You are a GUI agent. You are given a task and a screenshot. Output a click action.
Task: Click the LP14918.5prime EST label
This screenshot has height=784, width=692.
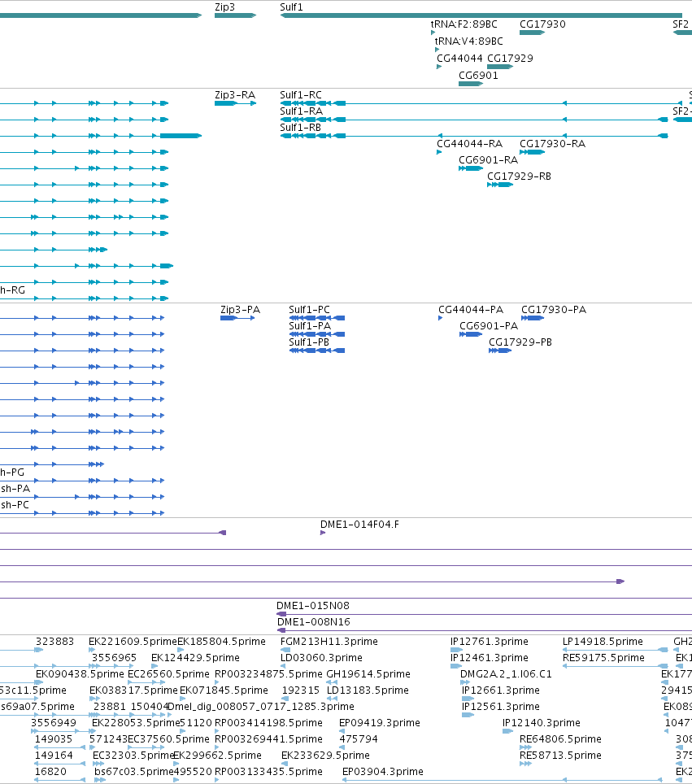(x=603, y=641)
